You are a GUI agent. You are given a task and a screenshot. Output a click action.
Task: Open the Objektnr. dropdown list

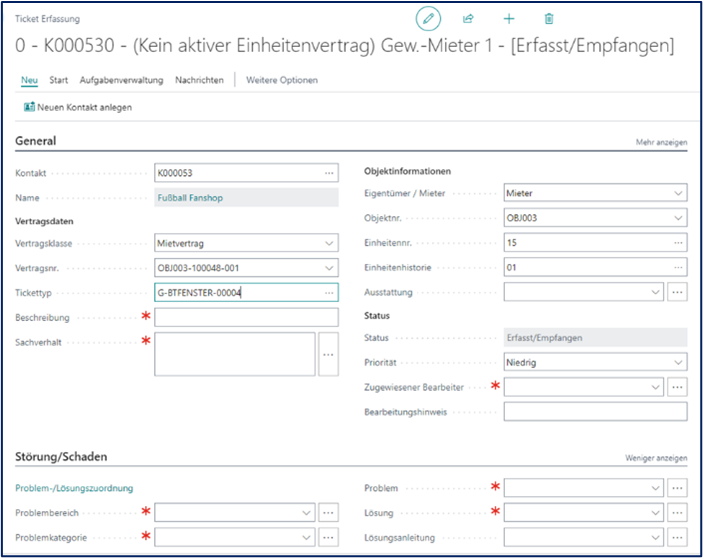pos(678,218)
